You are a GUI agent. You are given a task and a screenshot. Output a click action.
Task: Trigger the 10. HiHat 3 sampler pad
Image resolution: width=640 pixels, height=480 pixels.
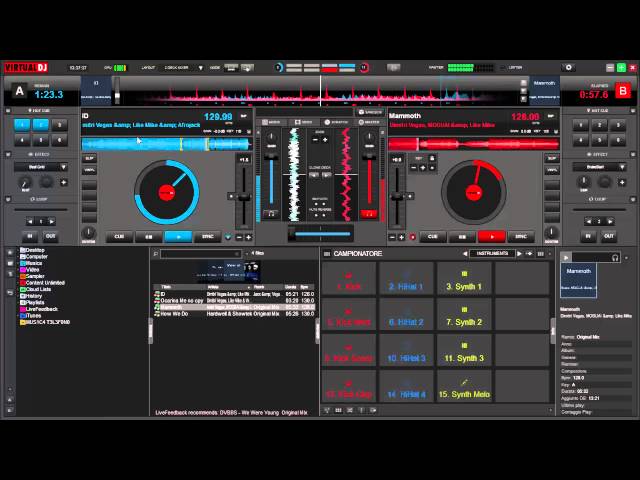click(x=407, y=351)
